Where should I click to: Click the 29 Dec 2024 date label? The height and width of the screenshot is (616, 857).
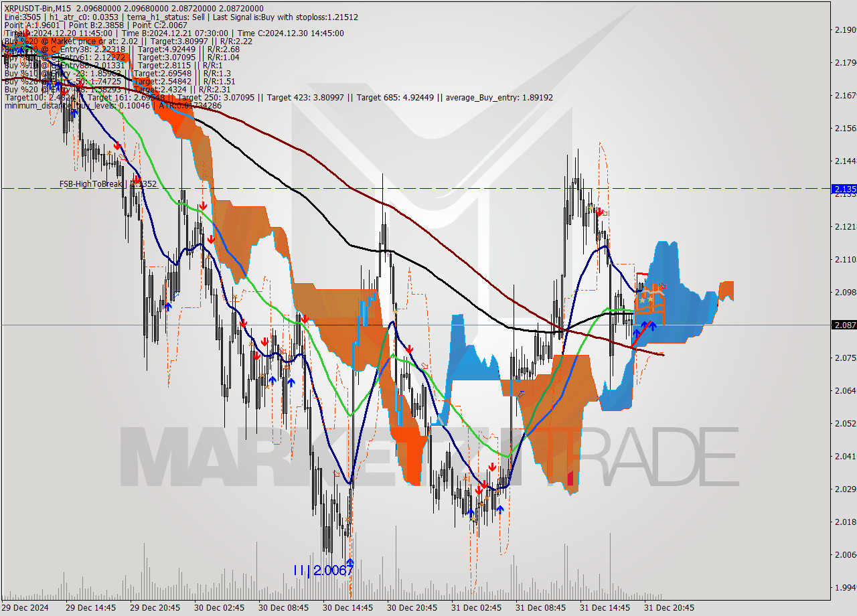pyautogui.click(x=25, y=608)
